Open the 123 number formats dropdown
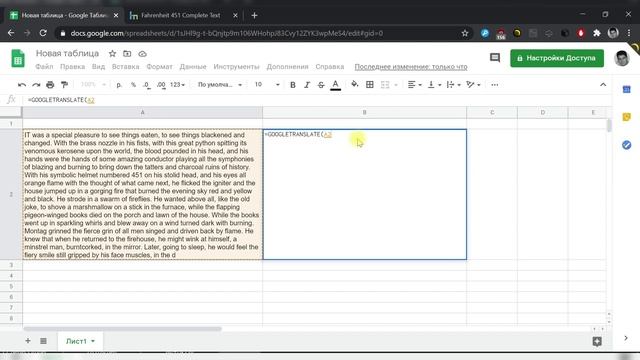The image size is (640, 360). 177,85
